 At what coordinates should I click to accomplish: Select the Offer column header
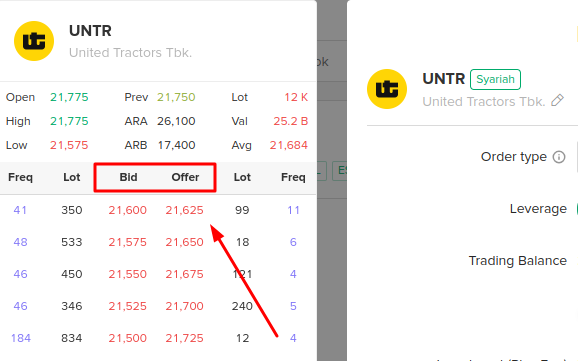[x=185, y=177]
